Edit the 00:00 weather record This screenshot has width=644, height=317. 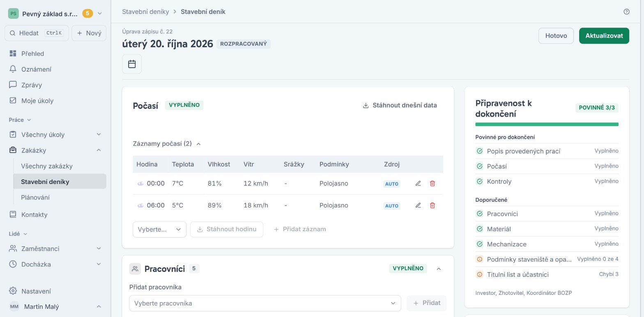click(x=418, y=183)
